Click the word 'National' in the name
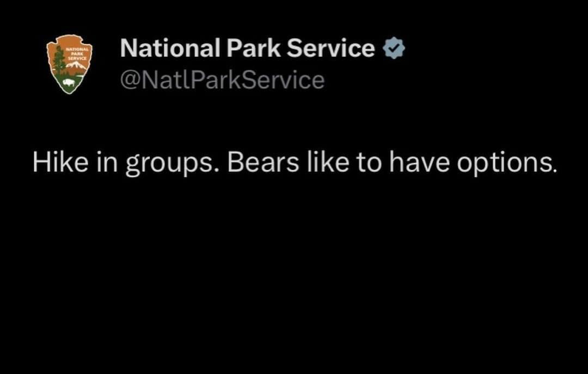Viewport: 588px width, 374px height. [170, 48]
